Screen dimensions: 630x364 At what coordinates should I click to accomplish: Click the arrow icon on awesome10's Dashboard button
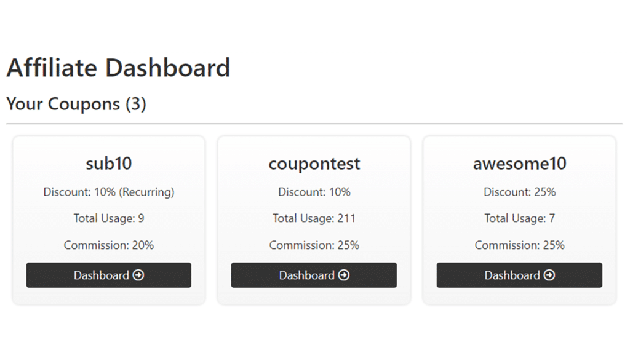[x=549, y=275]
